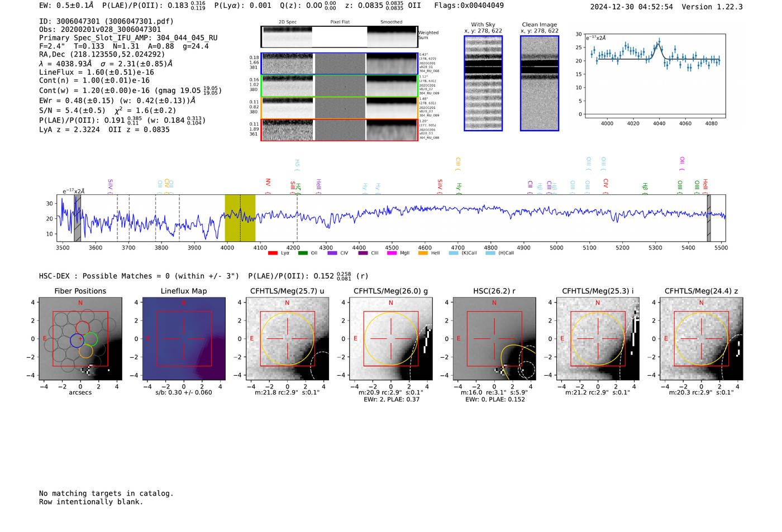Open the CFHTLS/Meg(26.0) g-band image

pyautogui.click(x=391, y=339)
